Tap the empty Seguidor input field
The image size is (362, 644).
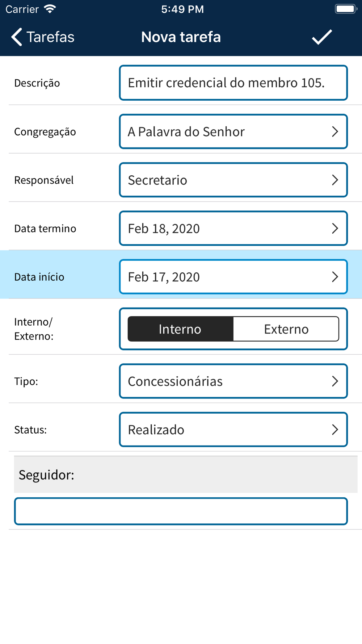181,511
